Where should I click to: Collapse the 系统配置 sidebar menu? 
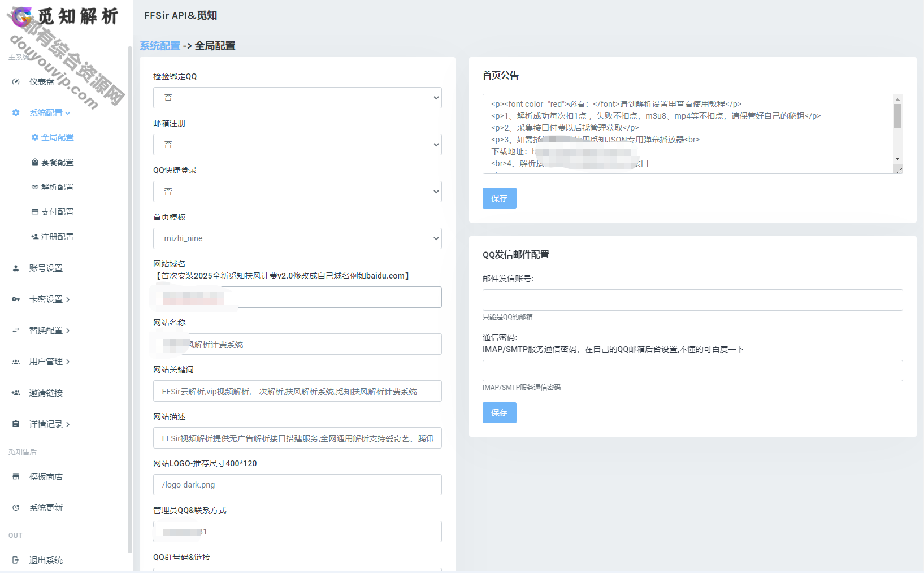[x=50, y=113]
